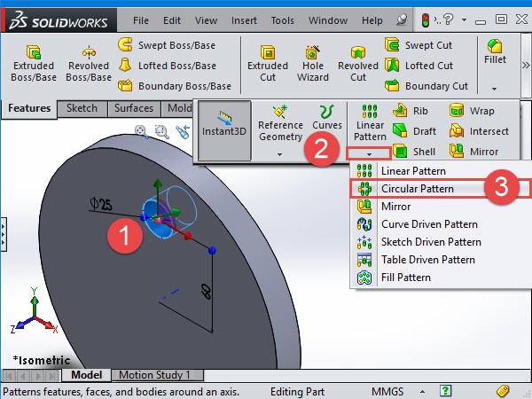Expand the left panel handle
This screenshot has width=532, height=399.
point(4,234)
